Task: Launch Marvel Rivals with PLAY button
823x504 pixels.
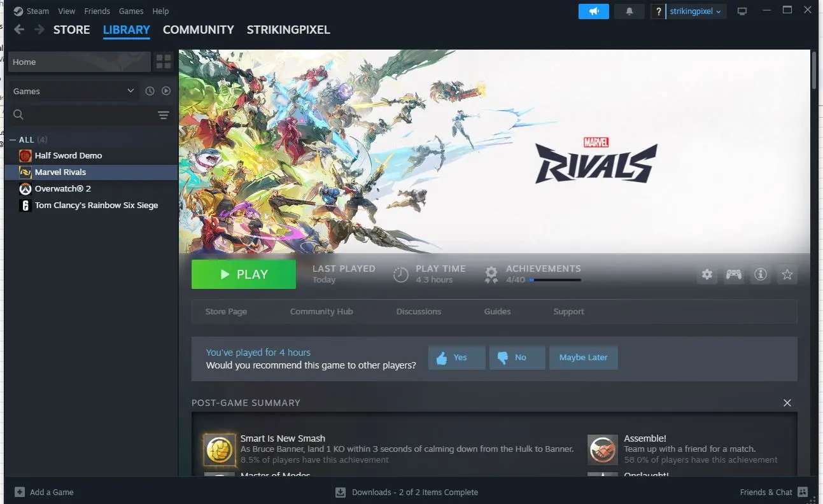Action: (x=244, y=274)
